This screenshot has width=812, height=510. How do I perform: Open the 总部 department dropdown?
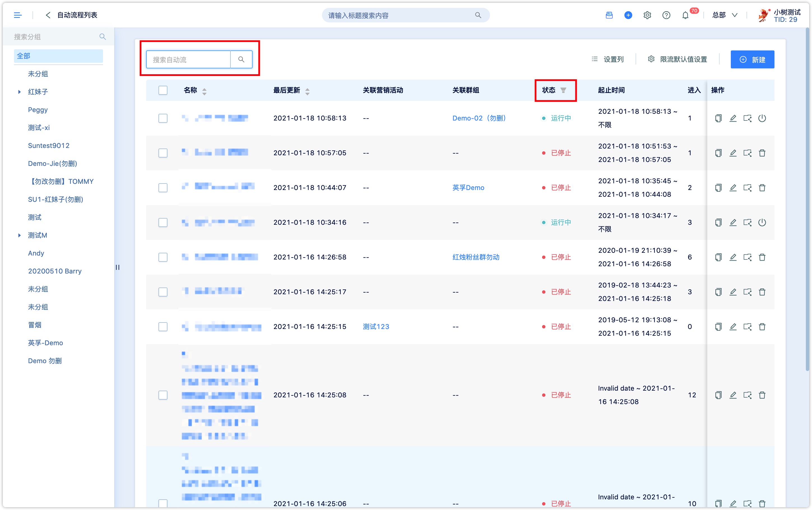click(725, 15)
